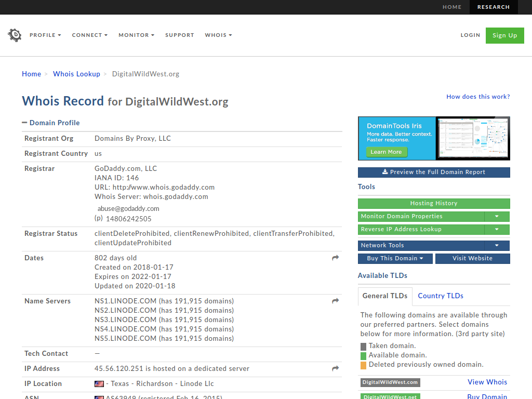The image size is (532, 399).
Task: Click the Login link
Action: tap(470, 35)
